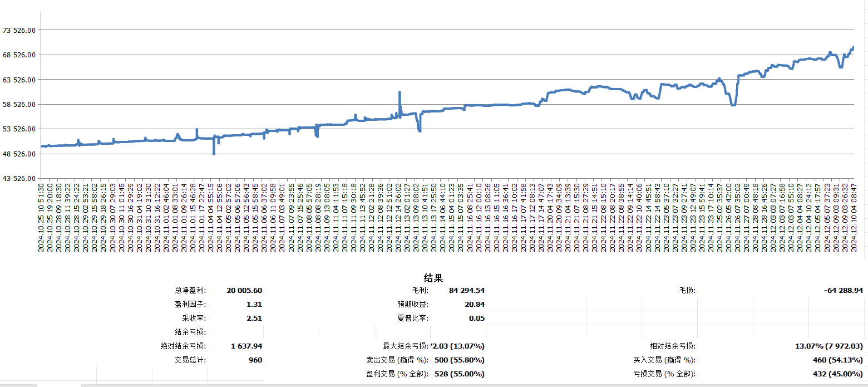868x387 pixels.
Task: Select the value 432 (45.00%)
Action: [x=838, y=374]
